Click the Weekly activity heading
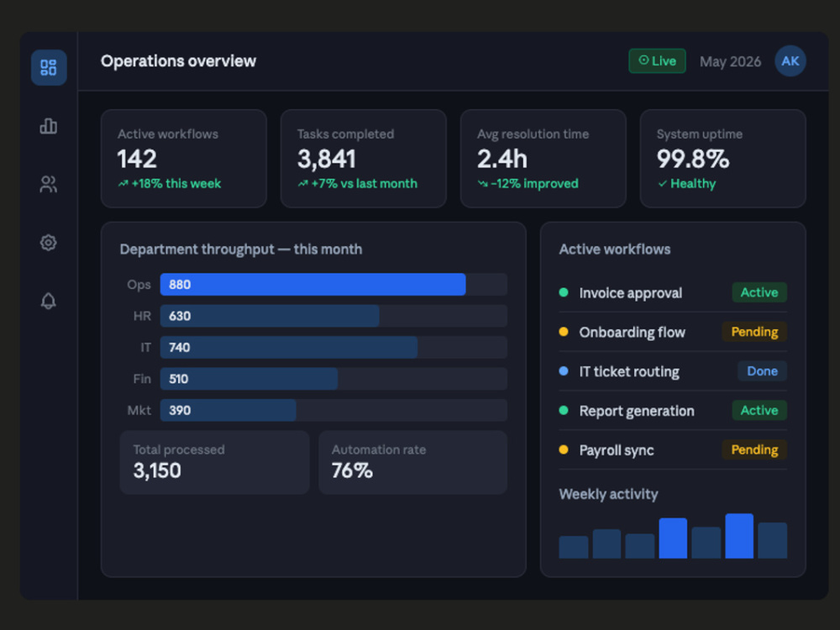The height and width of the screenshot is (630, 840). (x=608, y=494)
